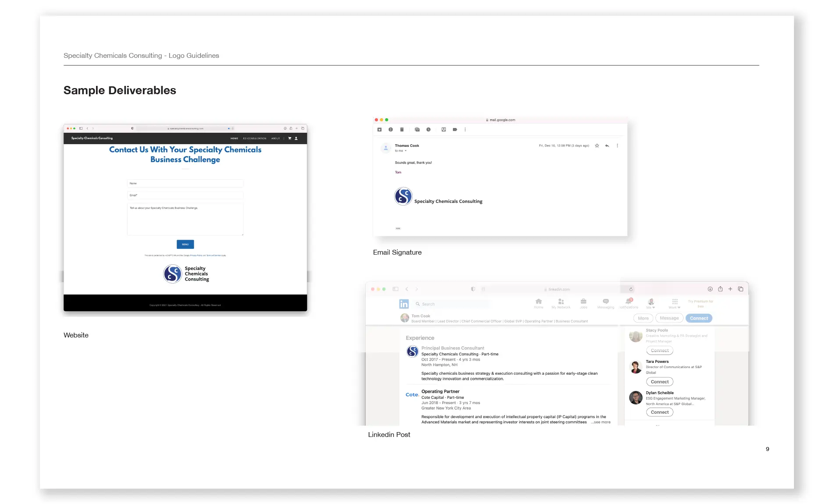Click the Message button on Tom Cook's profile
This screenshot has height=504, width=833.
click(669, 318)
